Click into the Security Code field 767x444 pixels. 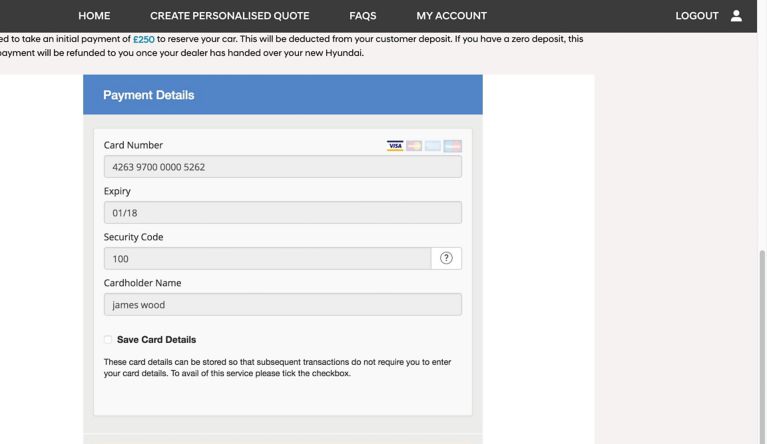coord(268,258)
